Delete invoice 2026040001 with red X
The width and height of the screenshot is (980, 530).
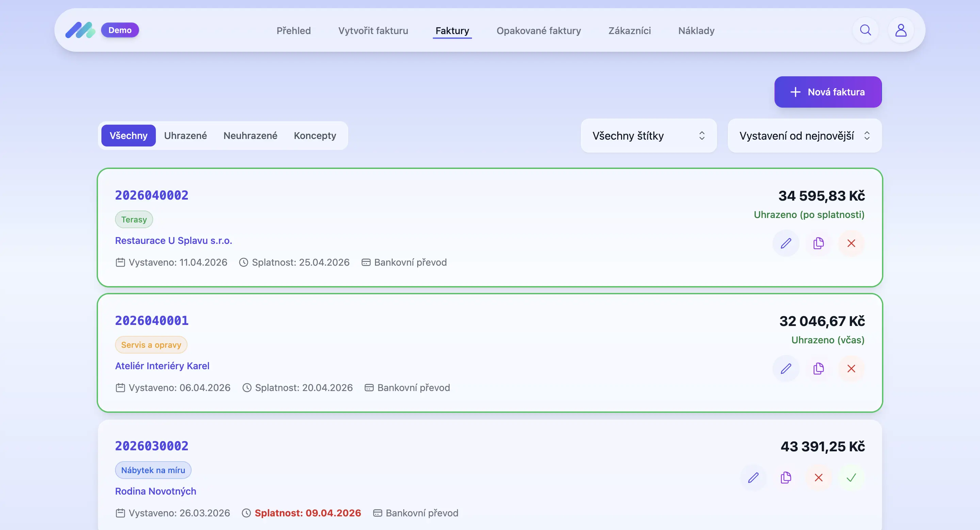coord(851,369)
